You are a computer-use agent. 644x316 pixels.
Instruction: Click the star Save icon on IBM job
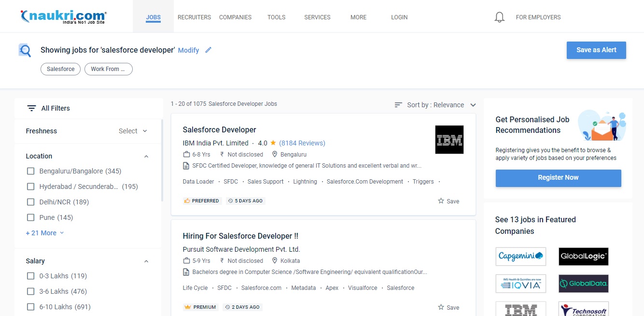pyautogui.click(x=441, y=201)
